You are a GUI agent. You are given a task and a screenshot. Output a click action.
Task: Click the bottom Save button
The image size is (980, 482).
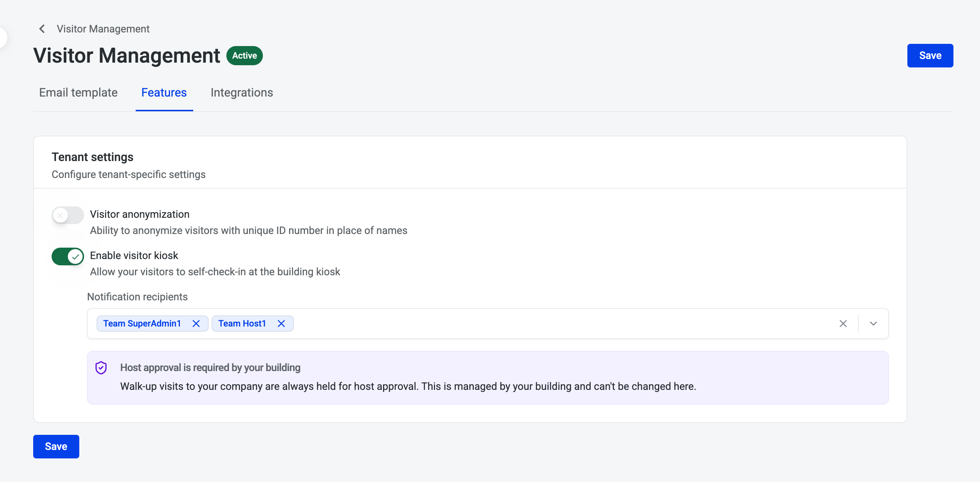(56, 446)
